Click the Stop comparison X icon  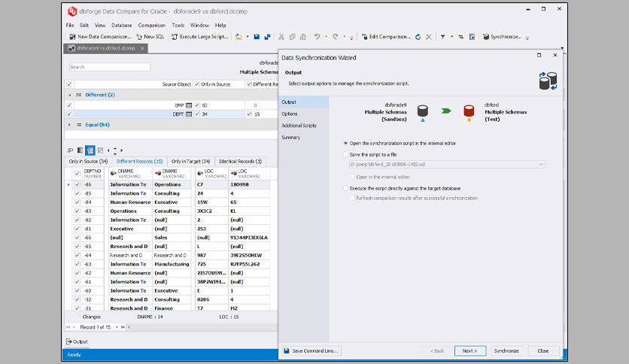coord(429,37)
